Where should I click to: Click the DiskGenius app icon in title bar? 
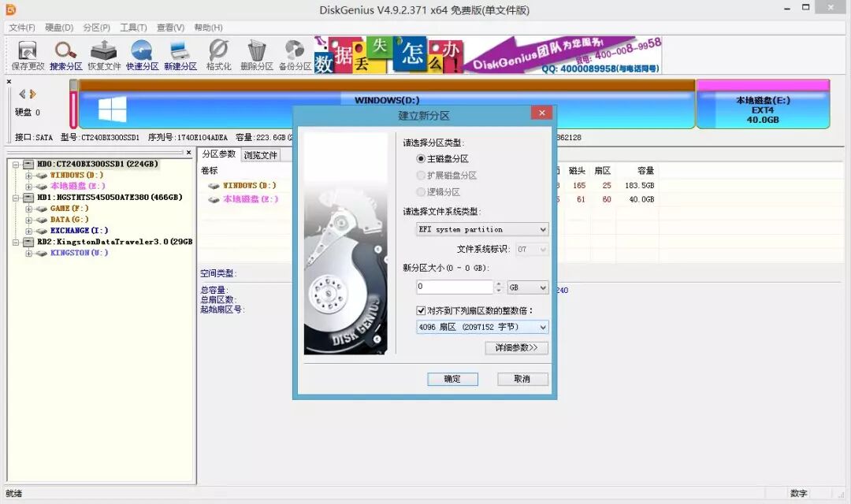10,9
